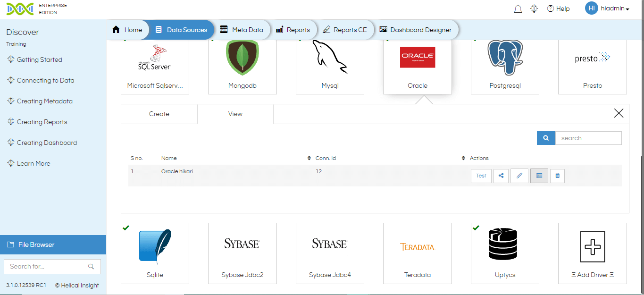This screenshot has height=295, width=644.
Task: Sort by Conn. Id column arrows
Action: (x=463, y=158)
